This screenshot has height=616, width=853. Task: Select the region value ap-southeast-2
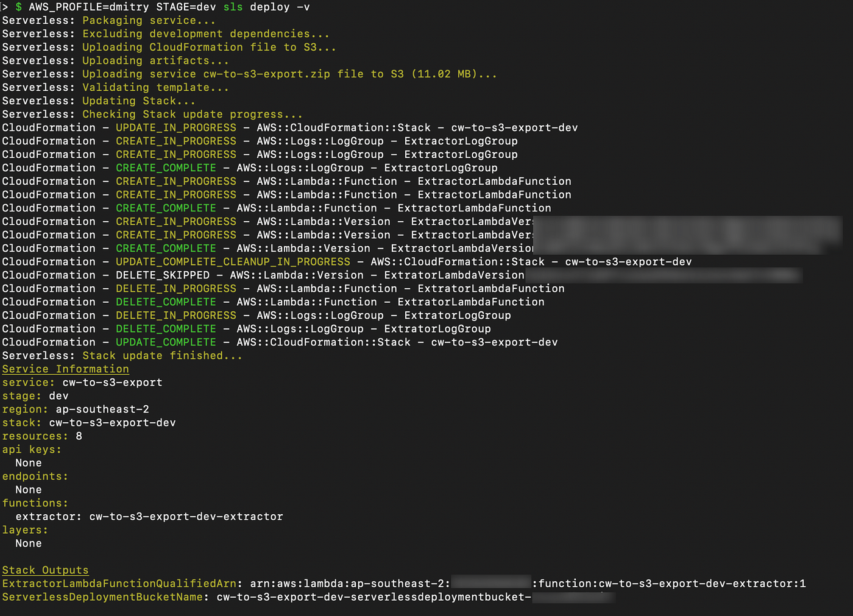point(102,409)
